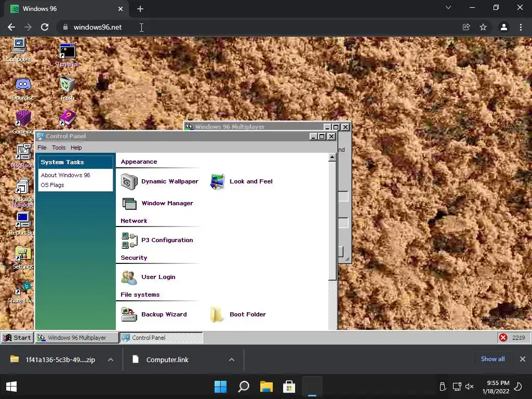Open the browser profile menu
This screenshot has height=399, width=532.
click(x=504, y=27)
